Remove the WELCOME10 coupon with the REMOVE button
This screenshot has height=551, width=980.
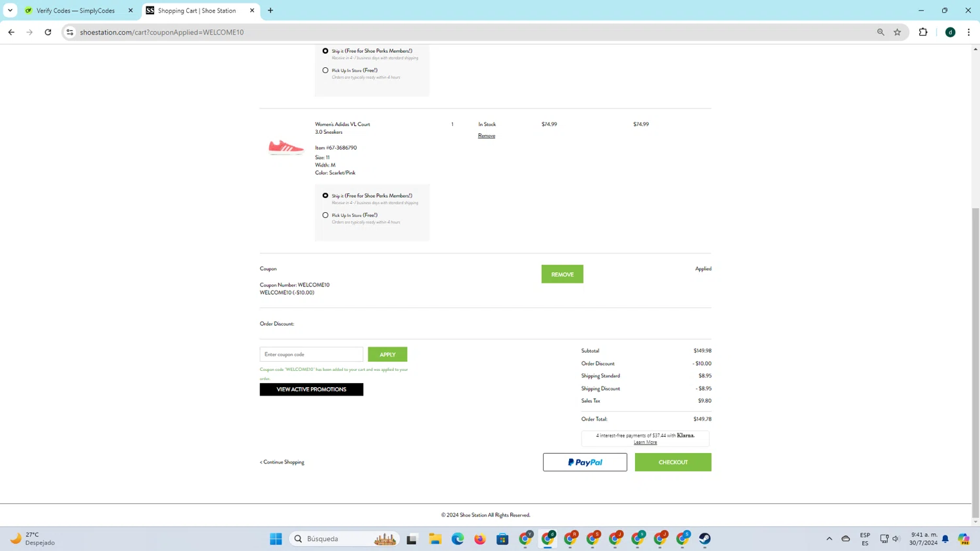pos(563,274)
